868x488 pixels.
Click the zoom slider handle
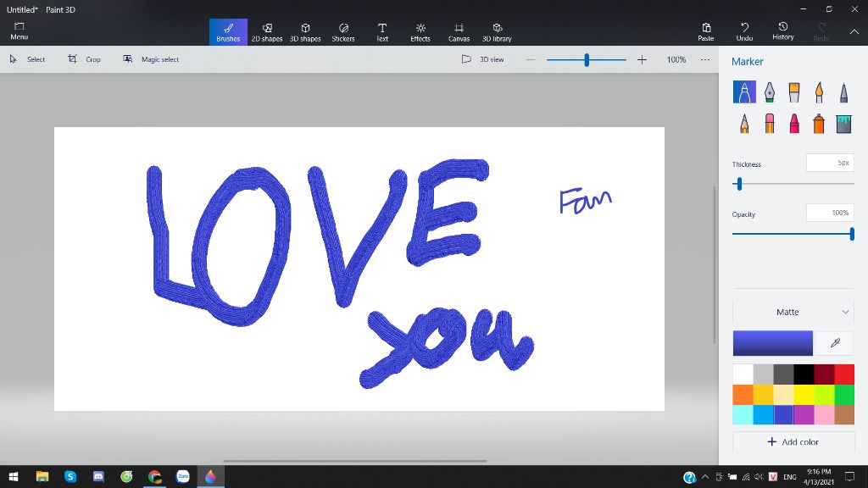587,59
